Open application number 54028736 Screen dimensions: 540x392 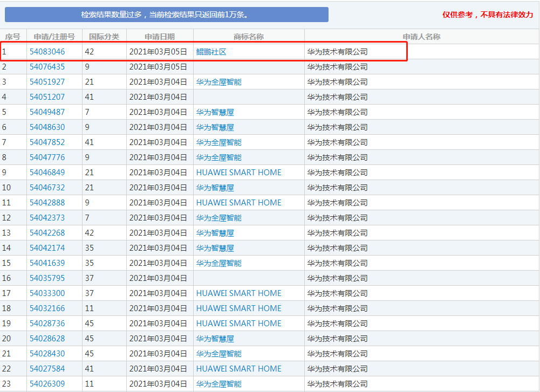[47, 324]
